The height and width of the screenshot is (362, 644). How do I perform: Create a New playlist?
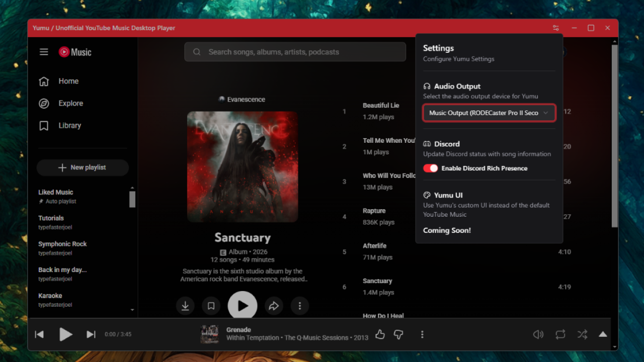point(83,167)
